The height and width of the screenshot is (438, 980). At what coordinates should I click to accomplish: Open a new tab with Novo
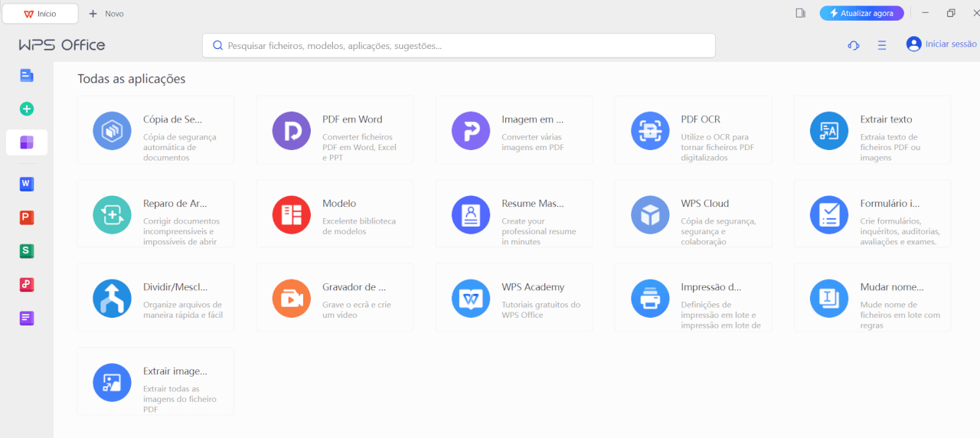tap(106, 14)
